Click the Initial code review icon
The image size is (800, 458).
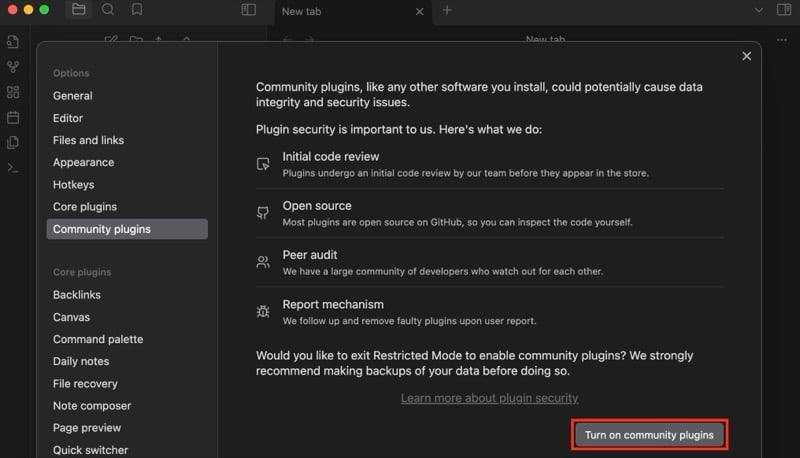tap(263, 164)
